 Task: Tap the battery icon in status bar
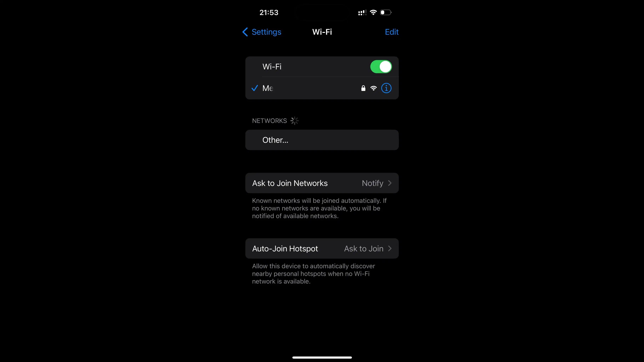[x=386, y=12]
